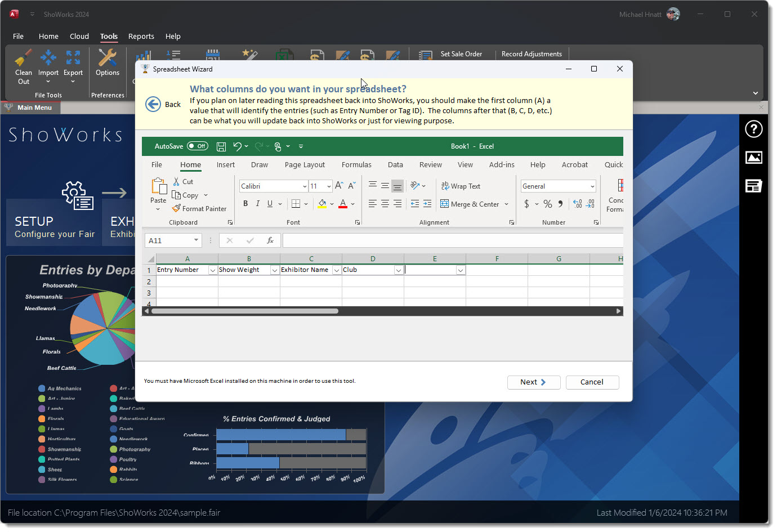This screenshot has height=532, width=777.
Task: Click the Touch/Mouse Mode hand icon
Action: [278, 146]
